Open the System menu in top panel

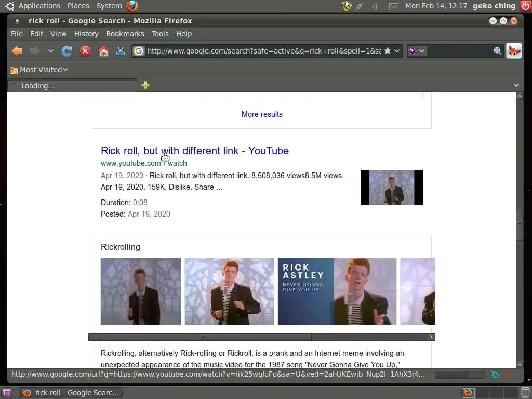tap(109, 6)
